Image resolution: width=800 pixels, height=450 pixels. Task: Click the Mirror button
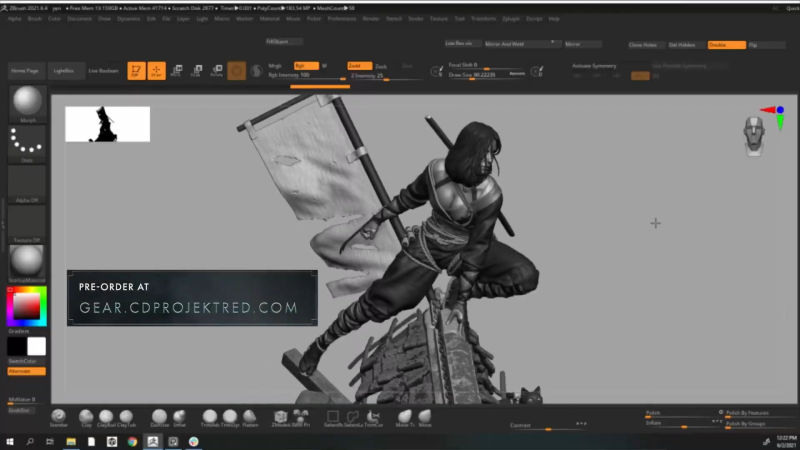coord(583,44)
